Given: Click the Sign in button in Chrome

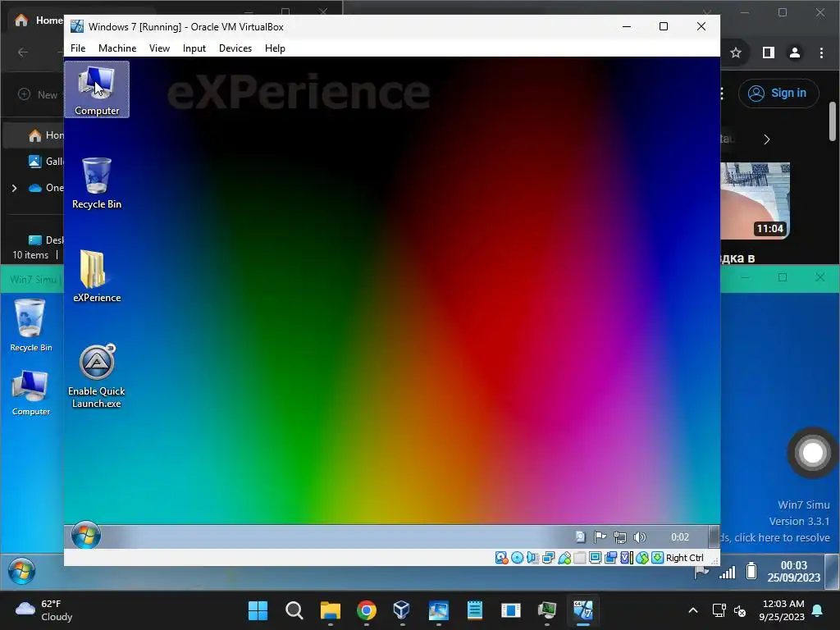Looking at the screenshot, I should point(778,94).
